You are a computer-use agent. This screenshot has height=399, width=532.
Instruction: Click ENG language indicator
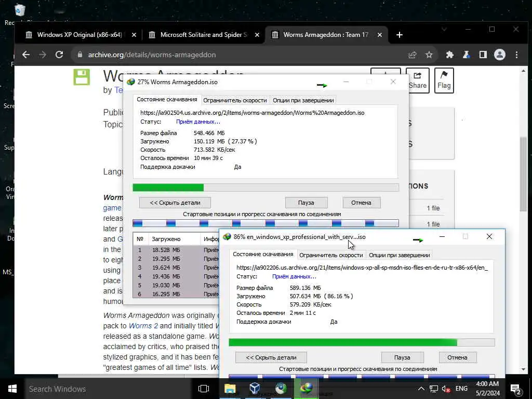coord(461,389)
